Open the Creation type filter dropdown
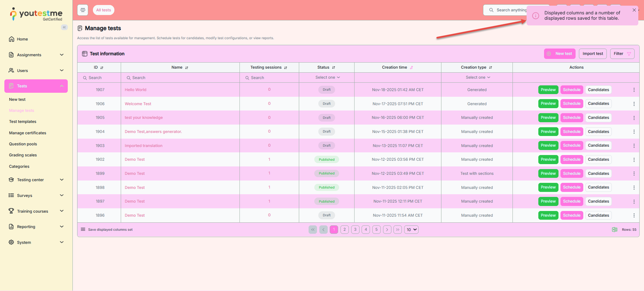The width and height of the screenshot is (644, 291). pyautogui.click(x=477, y=78)
